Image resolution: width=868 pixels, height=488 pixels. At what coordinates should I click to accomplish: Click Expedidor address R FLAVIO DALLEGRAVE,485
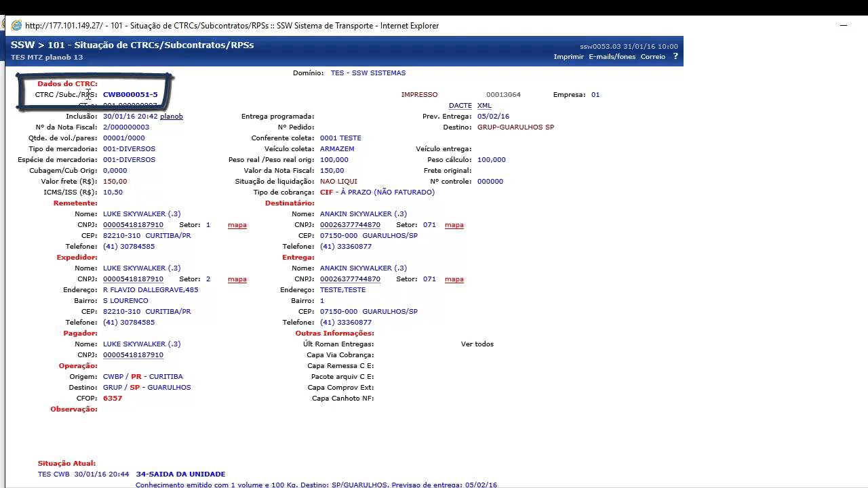[151, 290]
